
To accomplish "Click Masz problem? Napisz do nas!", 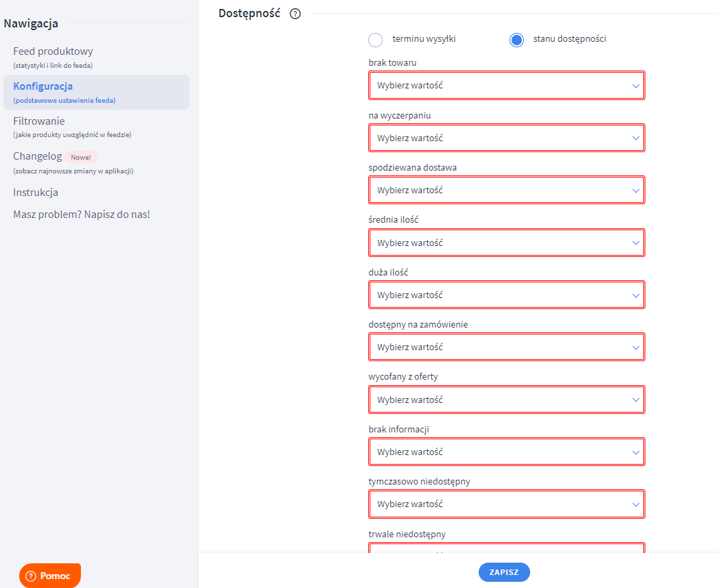I will pyautogui.click(x=82, y=215).
